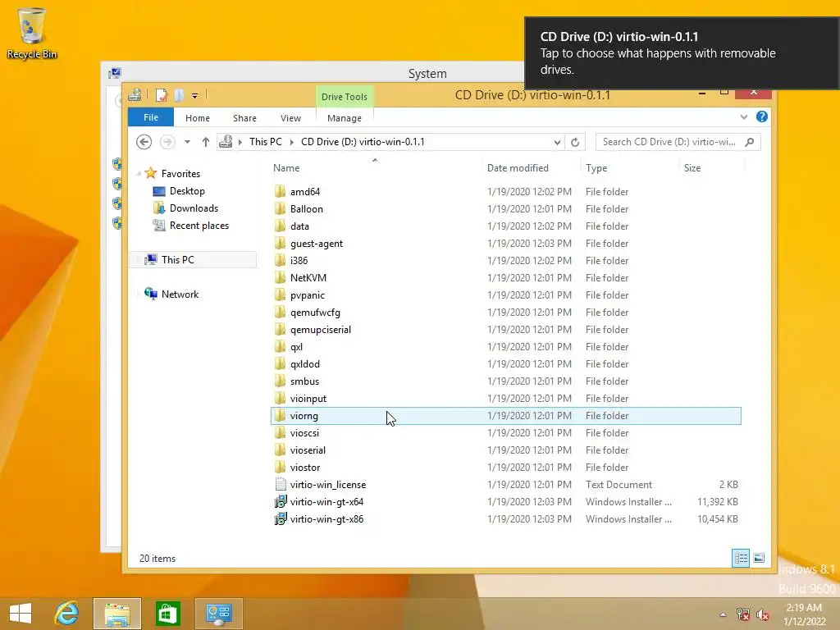
Task: Click the New folder icon in quick access toolbar
Action: (179, 95)
